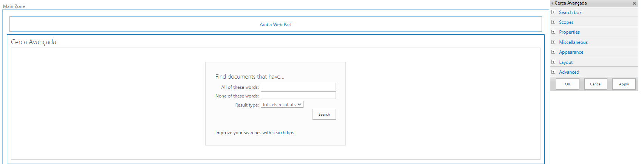Click the Add a Web Part link
This screenshot has width=644, height=164.
[276, 25]
